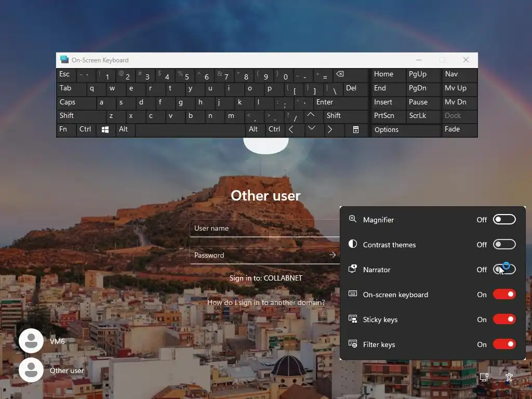
Task: Close the On-Screen Keyboard window
Action: tap(466, 60)
